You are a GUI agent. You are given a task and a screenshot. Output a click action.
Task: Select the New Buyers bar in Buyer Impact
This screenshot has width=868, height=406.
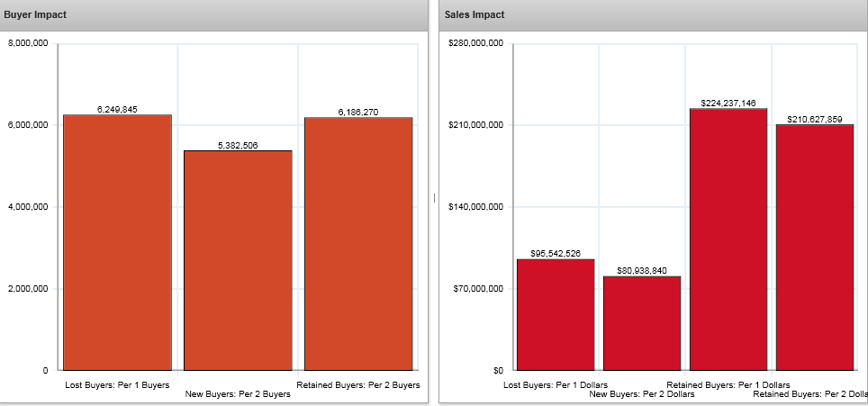point(238,261)
